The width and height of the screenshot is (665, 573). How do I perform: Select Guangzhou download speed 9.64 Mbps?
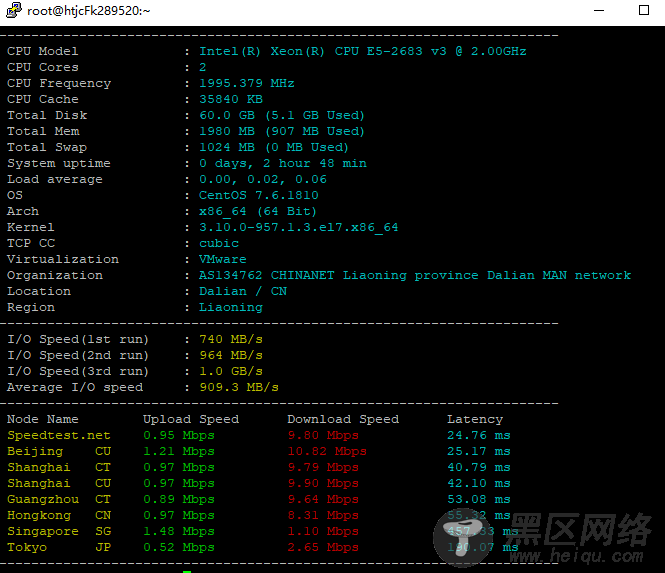[x=323, y=500]
